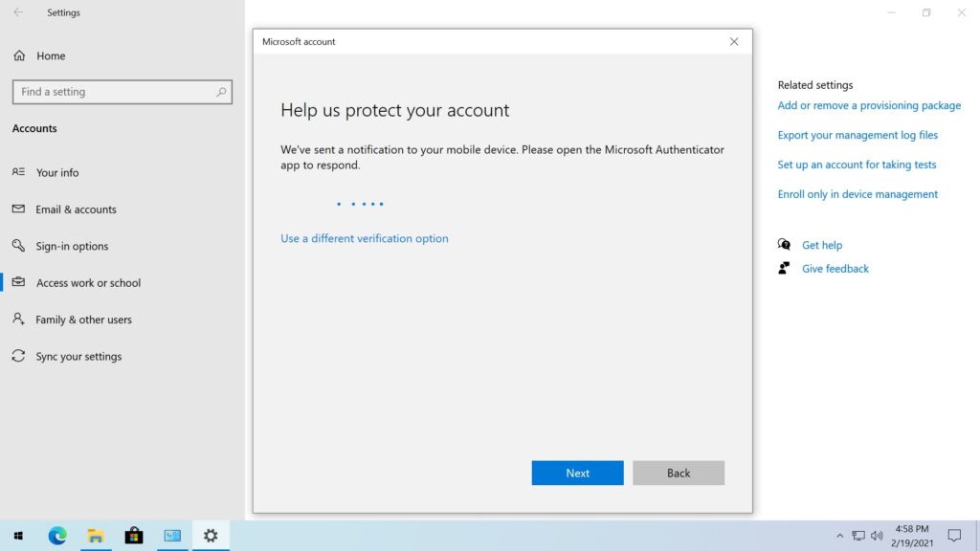Focus the 'Find a setting' search box
The height and width of the screenshot is (551, 980).
[x=115, y=92]
